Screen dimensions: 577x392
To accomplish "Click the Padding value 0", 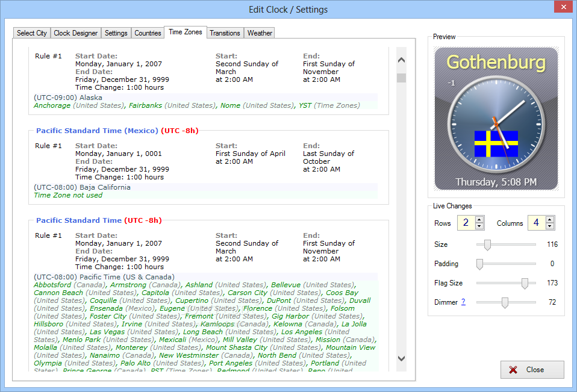I will [552, 263].
